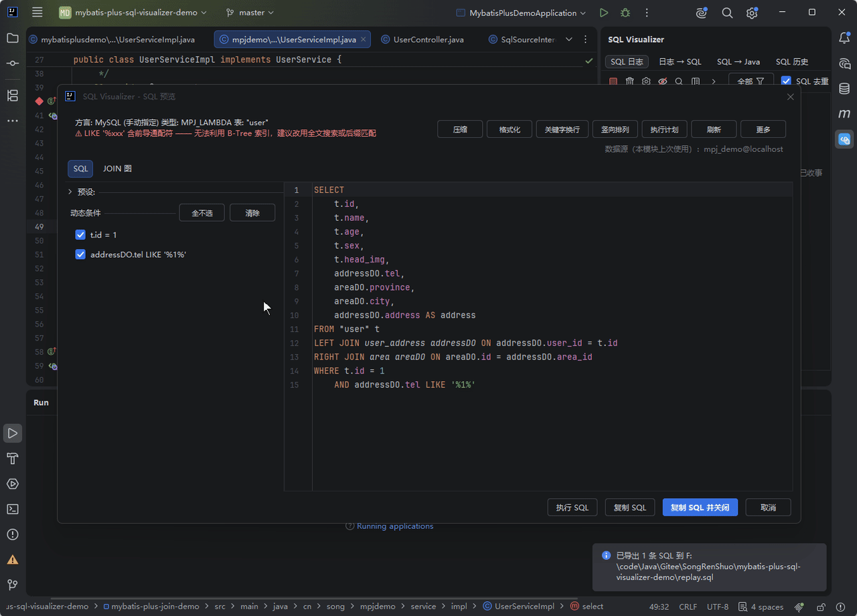Uncheck the addressDO.tel LIKE condition
857x616 pixels.
[80, 254]
